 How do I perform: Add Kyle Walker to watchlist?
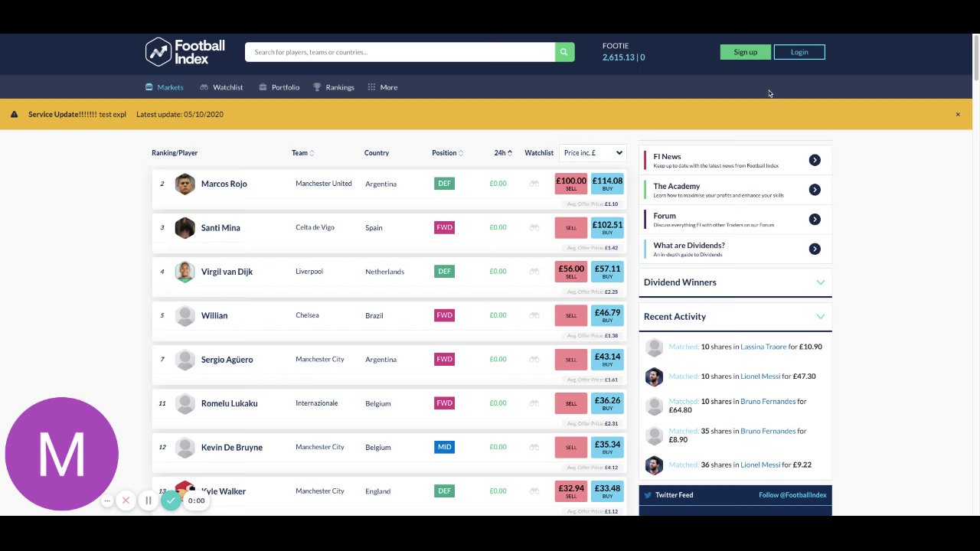(x=534, y=491)
